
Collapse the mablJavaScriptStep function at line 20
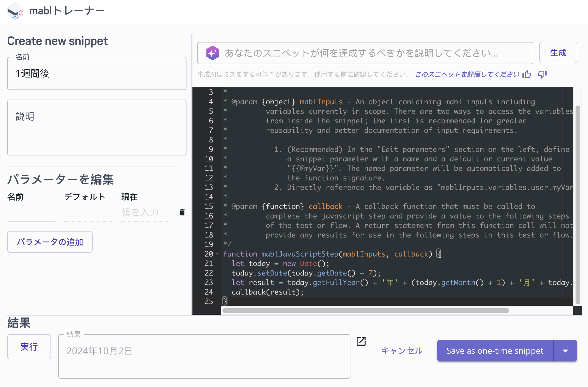pos(217,254)
